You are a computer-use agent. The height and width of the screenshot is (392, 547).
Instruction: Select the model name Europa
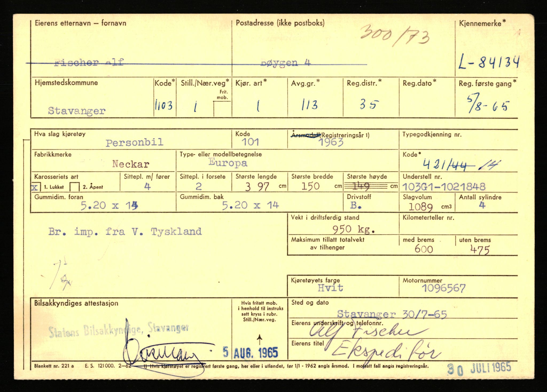tap(228, 163)
